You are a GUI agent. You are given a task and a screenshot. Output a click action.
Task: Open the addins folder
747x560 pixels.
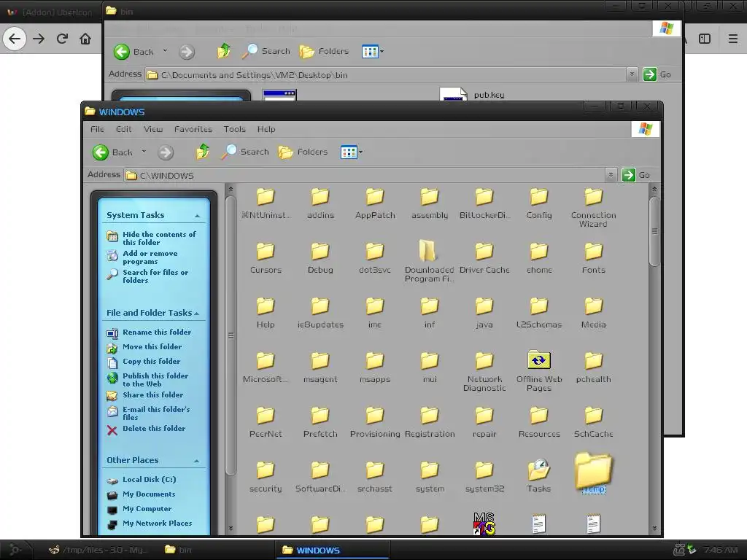(320, 203)
